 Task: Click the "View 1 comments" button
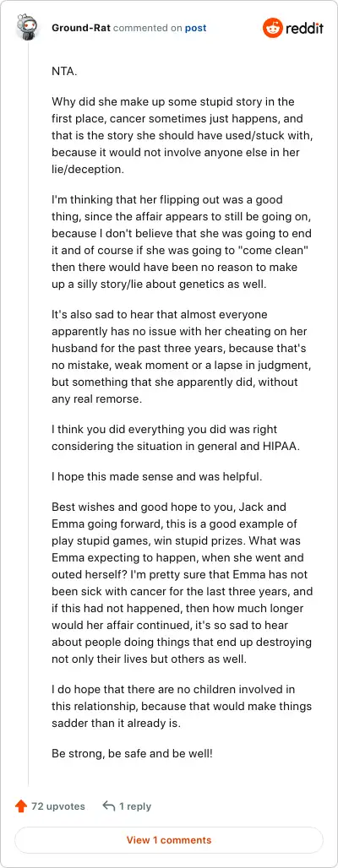(169, 840)
